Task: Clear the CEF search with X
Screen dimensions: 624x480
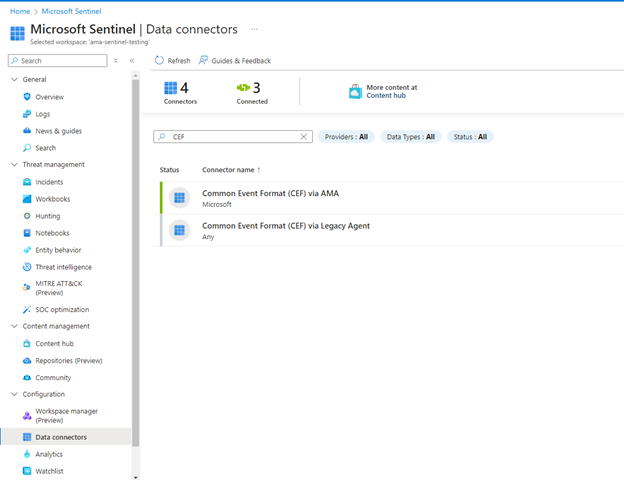Action: 304,137
